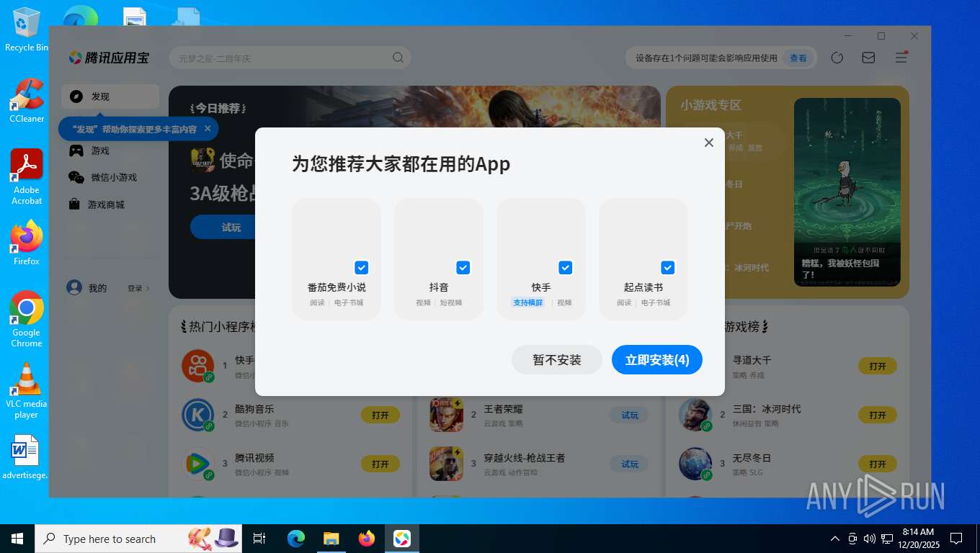Screen dimensions: 980x553
Task: Select 游戏商城 sidebar item
Action: click(110, 204)
